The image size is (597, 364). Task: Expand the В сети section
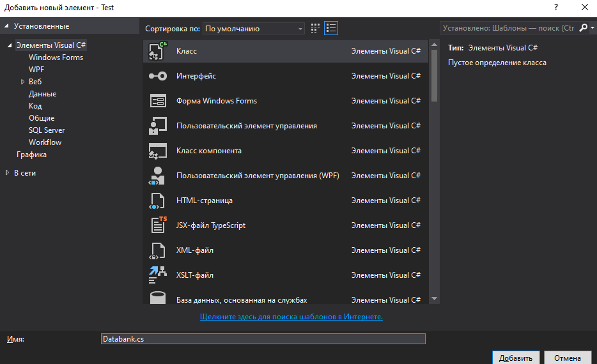[8, 173]
